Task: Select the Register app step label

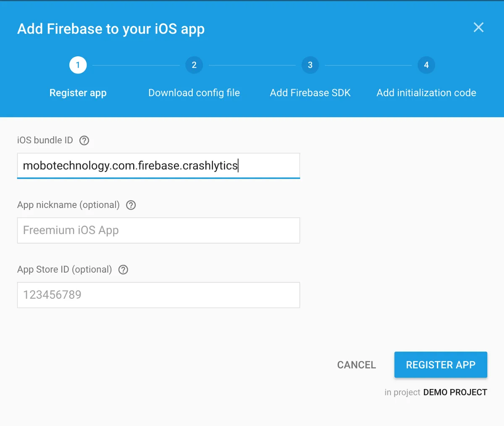Action: point(78,93)
